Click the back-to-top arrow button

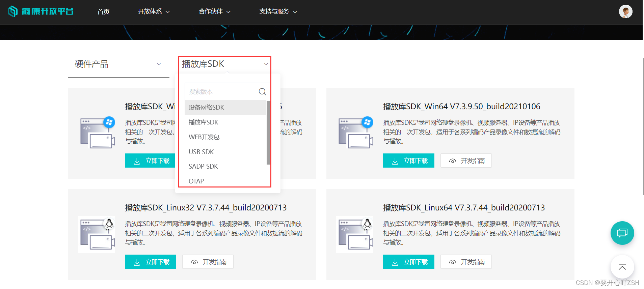pyautogui.click(x=622, y=267)
